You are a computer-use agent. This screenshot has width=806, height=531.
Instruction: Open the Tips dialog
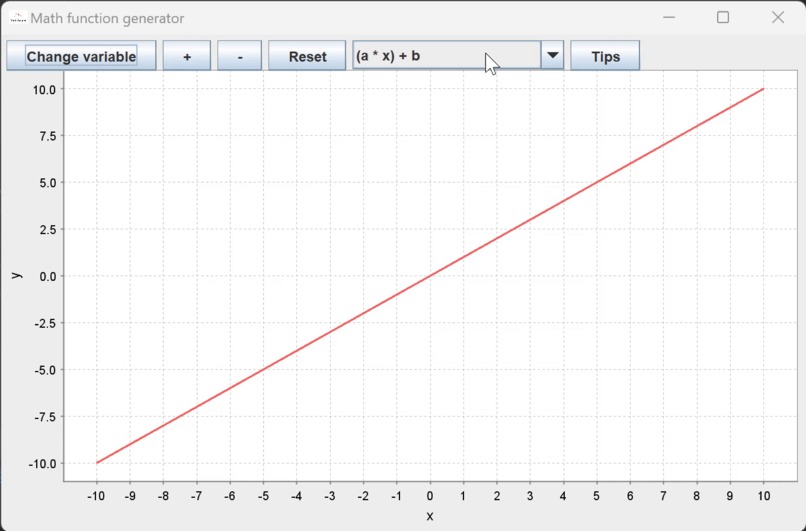pos(605,56)
